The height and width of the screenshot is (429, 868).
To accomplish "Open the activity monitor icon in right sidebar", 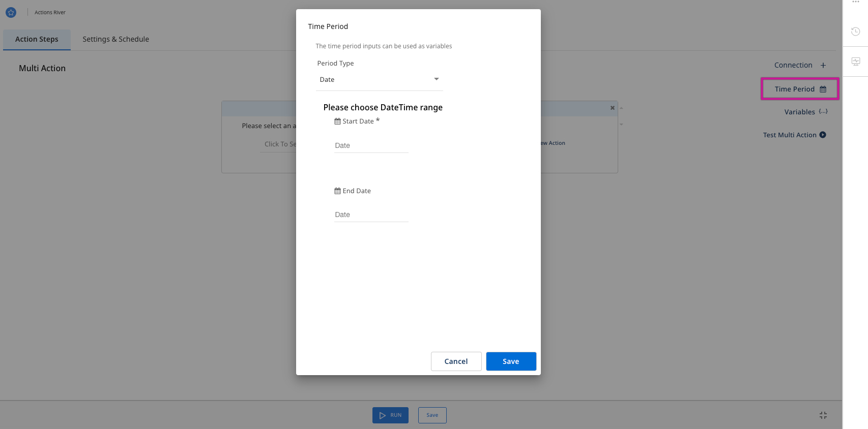I will [x=855, y=62].
